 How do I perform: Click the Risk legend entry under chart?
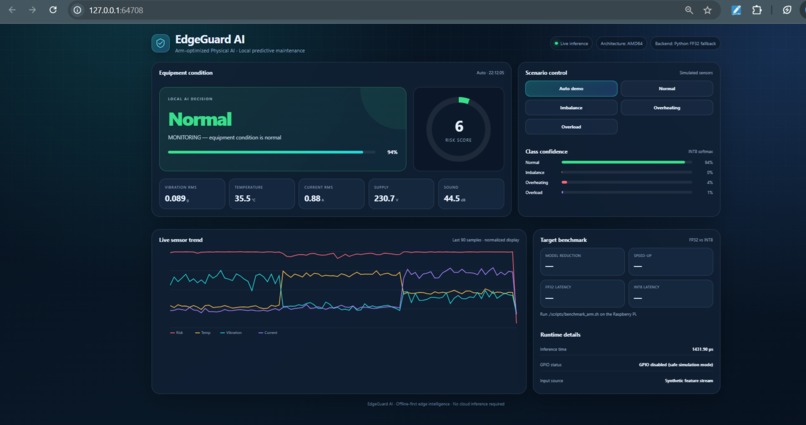pyautogui.click(x=176, y=332)
